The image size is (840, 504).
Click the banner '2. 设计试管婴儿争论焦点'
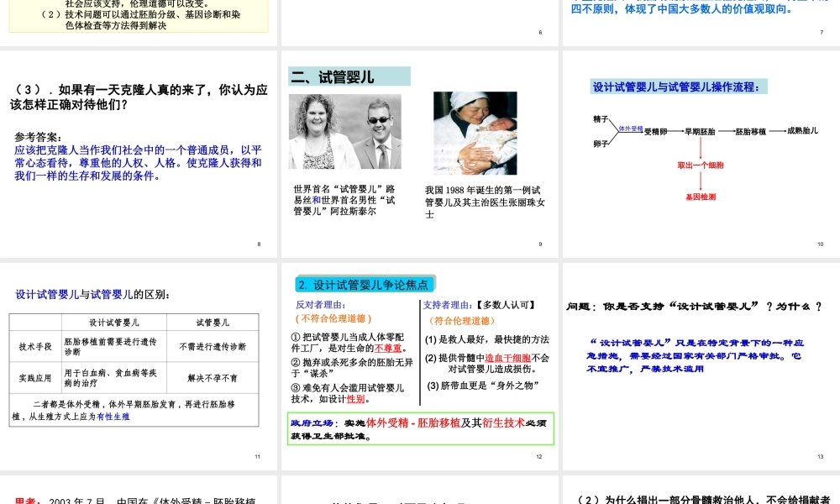point(365,285)
